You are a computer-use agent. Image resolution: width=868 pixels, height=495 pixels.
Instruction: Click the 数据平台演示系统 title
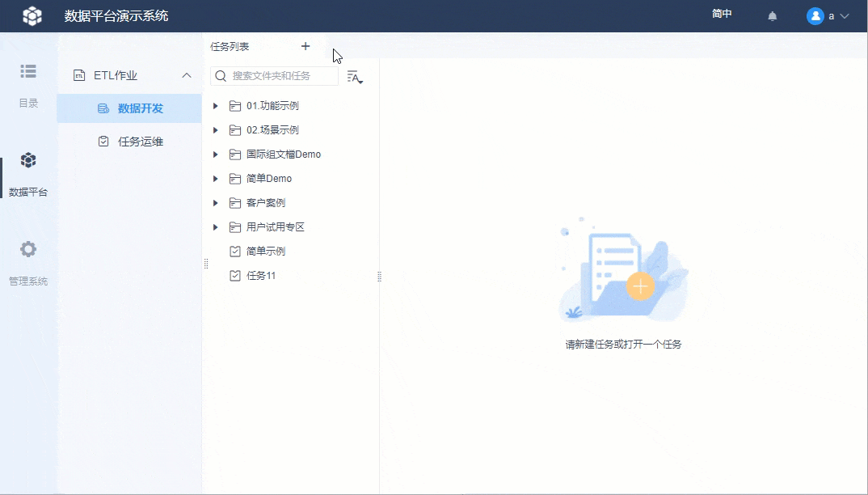click(116, 15)
